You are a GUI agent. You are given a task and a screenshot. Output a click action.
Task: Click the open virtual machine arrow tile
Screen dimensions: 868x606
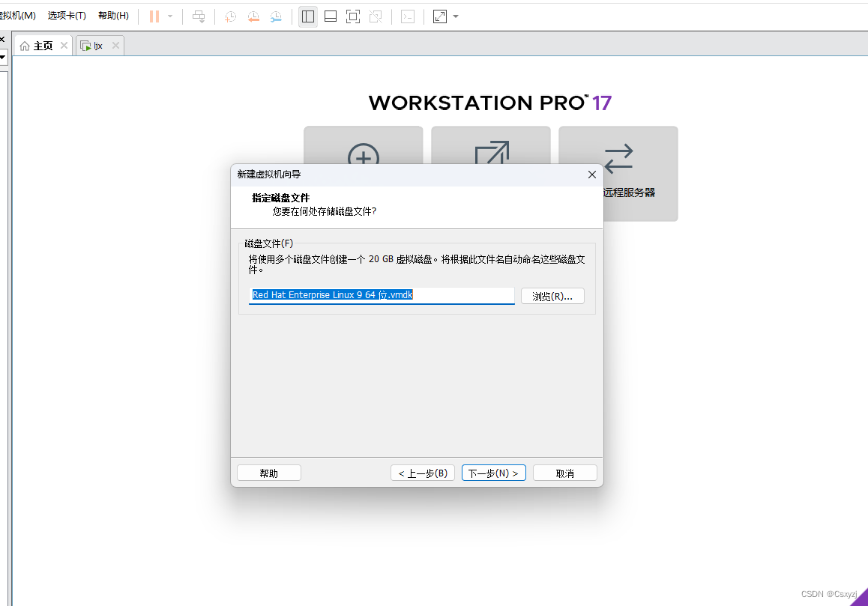(x=491, y=145)
